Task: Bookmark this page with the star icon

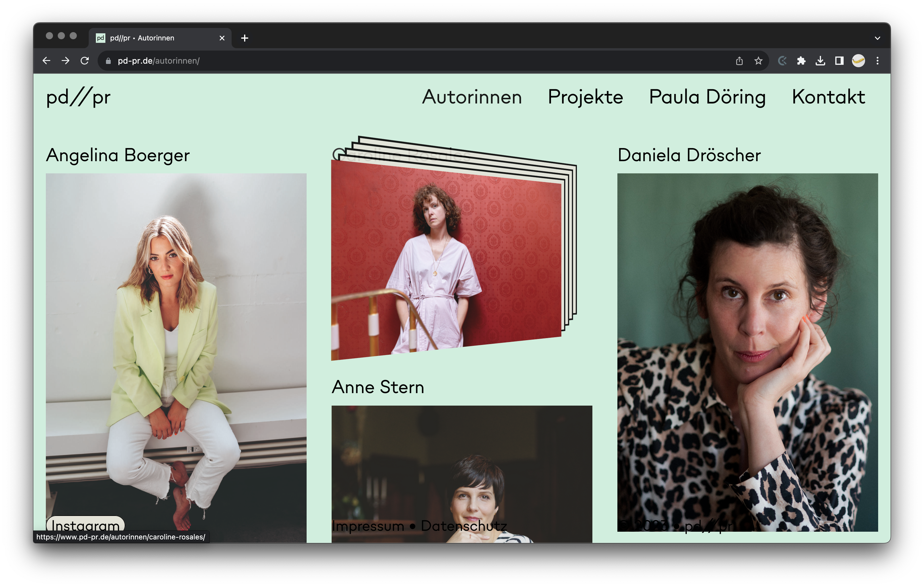Action: (x=758, y=61)
